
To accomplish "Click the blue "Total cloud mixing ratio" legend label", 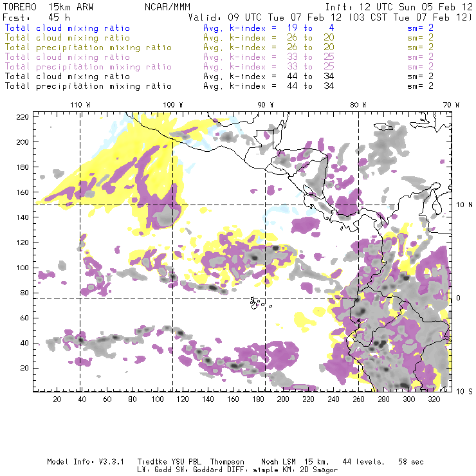I will click(68, 28).
